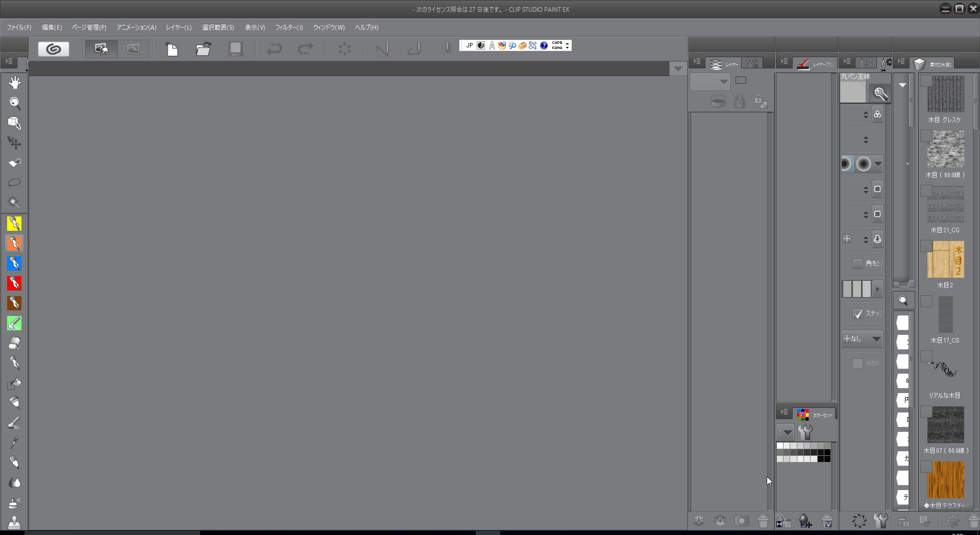Enable touch gesture mode icon in command bar
The image size is (980, 535).
[101, 49]
